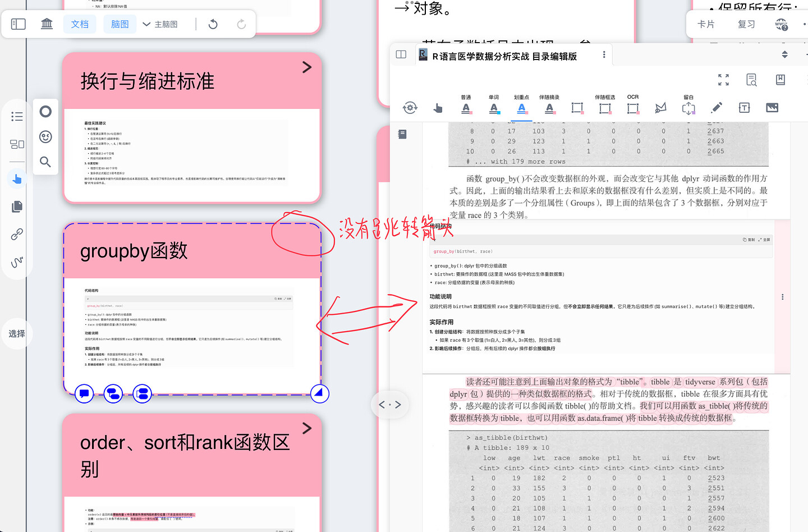Open the outline list view icon
The width and height of the screenshot is (808, 532).
(x=17, y=116)
